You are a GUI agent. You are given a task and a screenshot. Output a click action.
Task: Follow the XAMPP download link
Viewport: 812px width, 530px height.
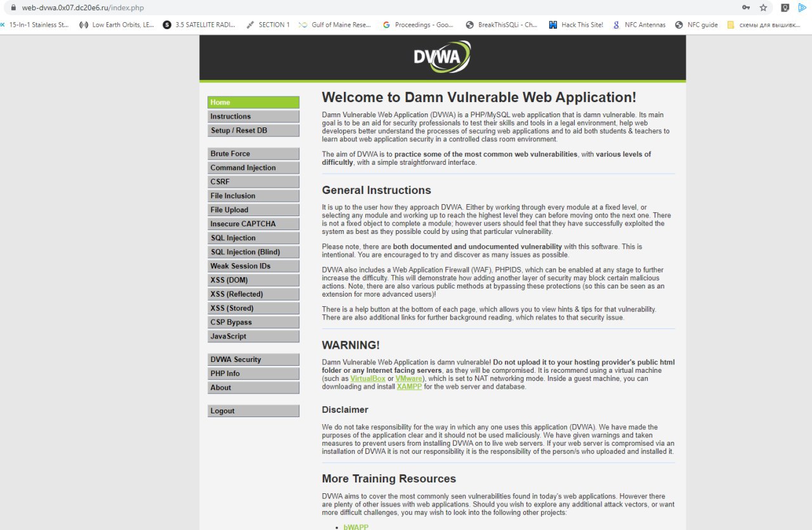click(x=409, y=387)
